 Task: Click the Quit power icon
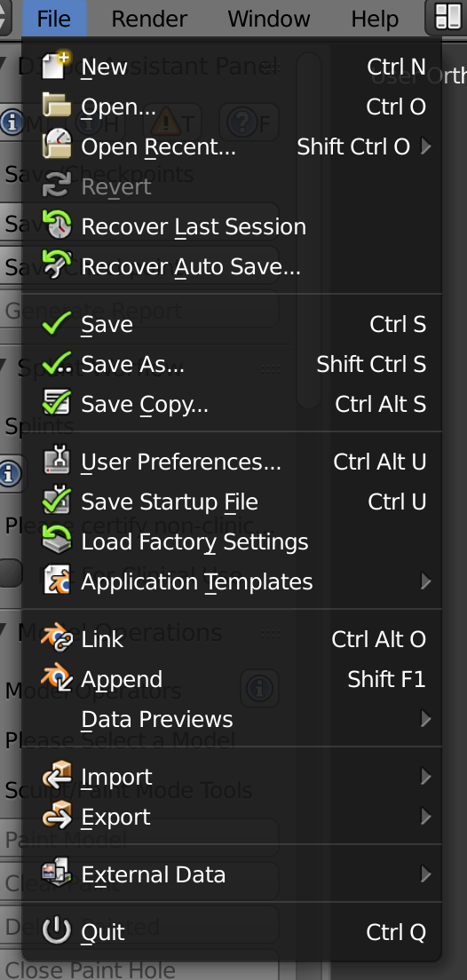coord(57,931)
